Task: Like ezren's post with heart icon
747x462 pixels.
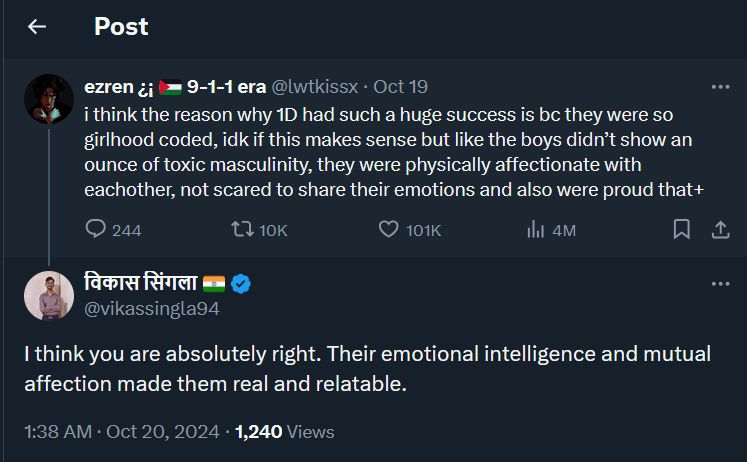Action: (389, 229)
